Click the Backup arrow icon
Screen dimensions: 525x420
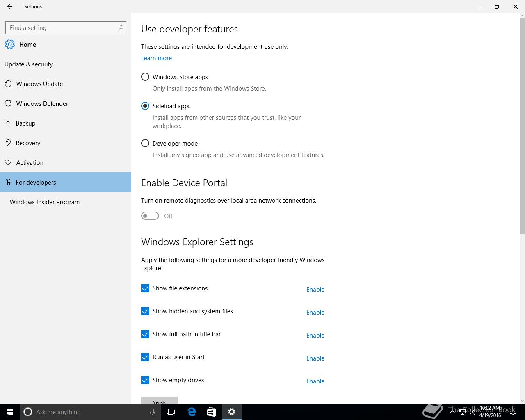click(8, 123)
